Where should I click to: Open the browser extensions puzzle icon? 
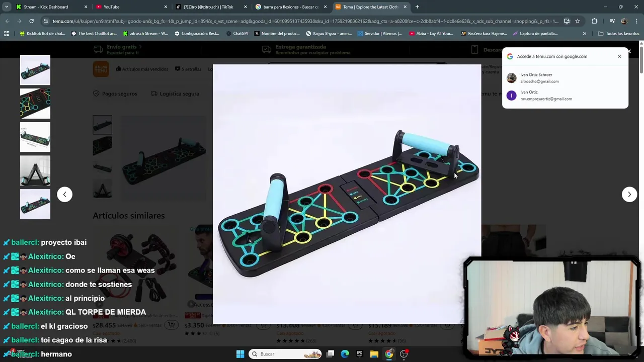[x=595, y=21]
